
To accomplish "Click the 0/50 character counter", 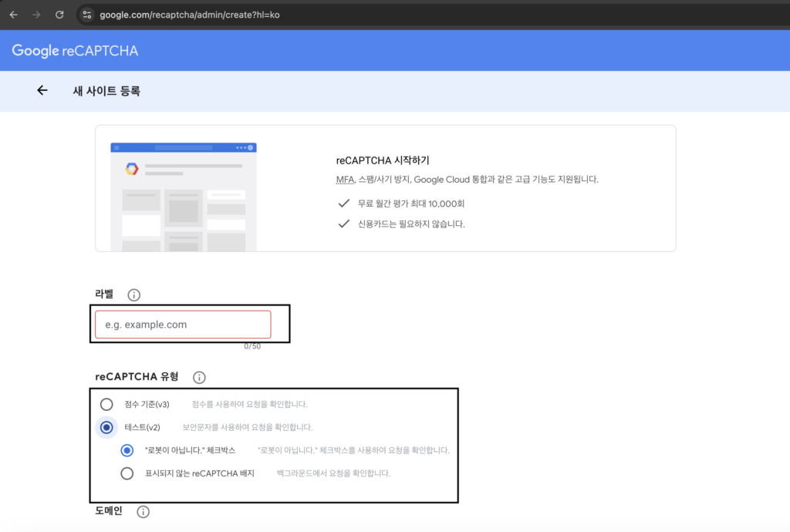I will click(252, 346).
